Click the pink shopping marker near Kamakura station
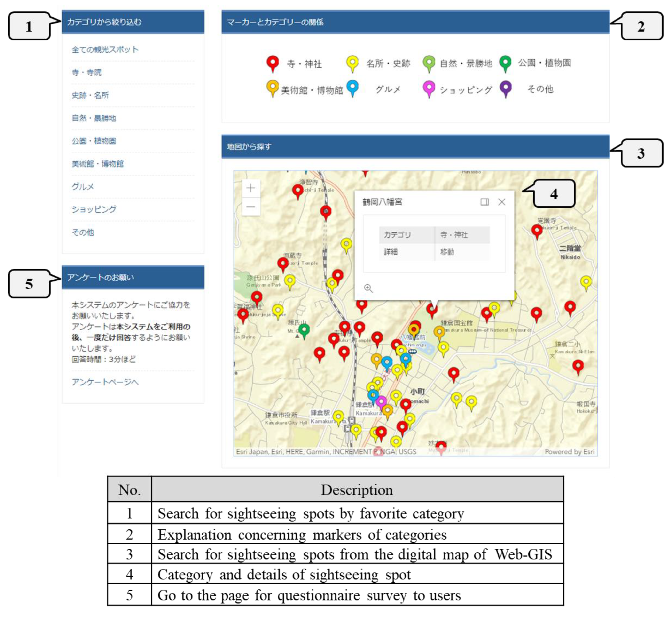672x617 pixels. pos(381,401)
